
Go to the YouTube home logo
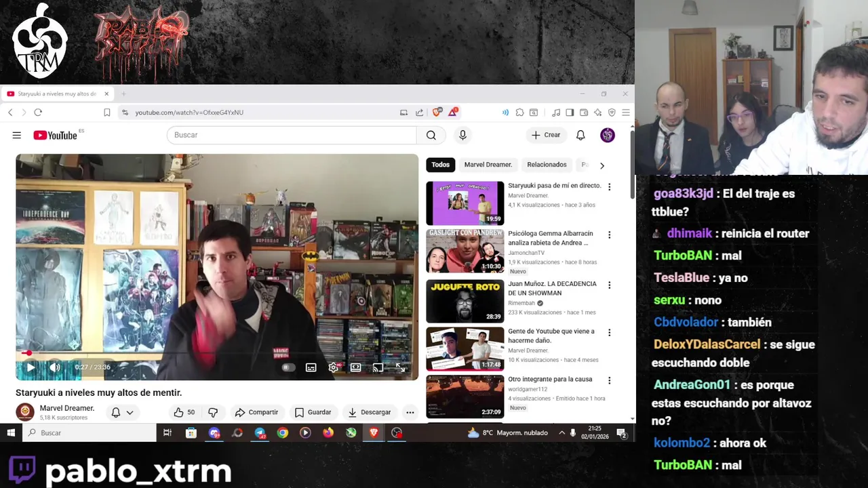[x=56, y=135]
